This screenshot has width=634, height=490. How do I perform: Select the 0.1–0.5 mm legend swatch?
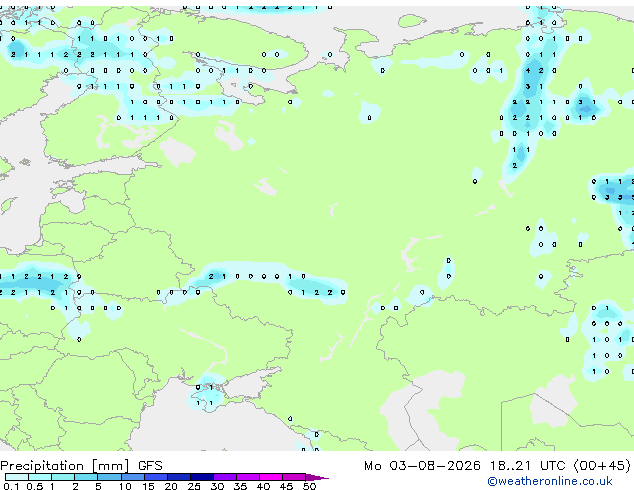(x=17, y=477)
